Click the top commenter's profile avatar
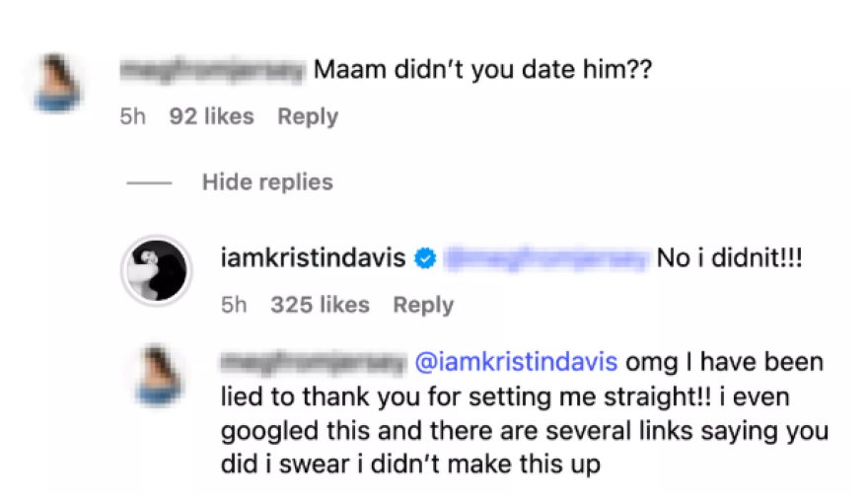The width and height of the screenshot is (868, 502). point(56,83)
